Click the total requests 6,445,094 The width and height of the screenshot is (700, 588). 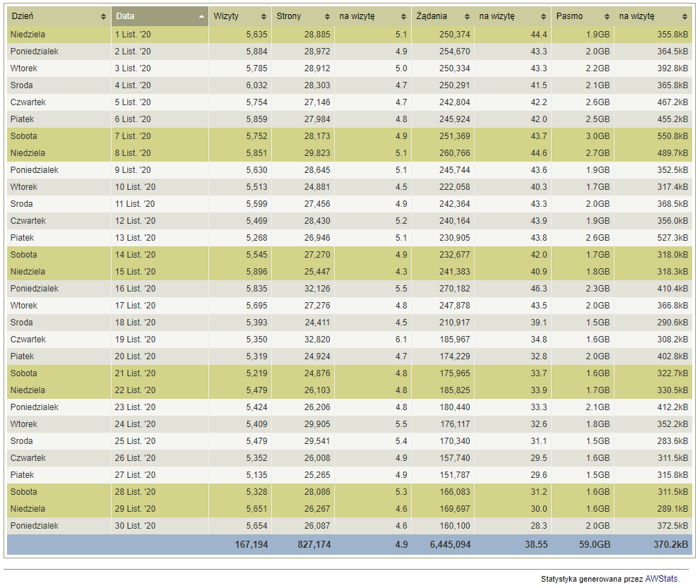pos(450,545)
